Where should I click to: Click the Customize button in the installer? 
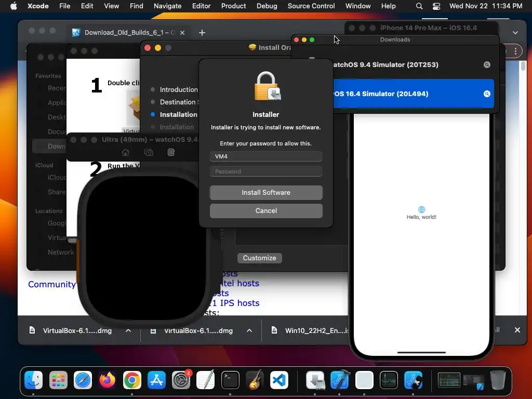[x=260, y=258]
